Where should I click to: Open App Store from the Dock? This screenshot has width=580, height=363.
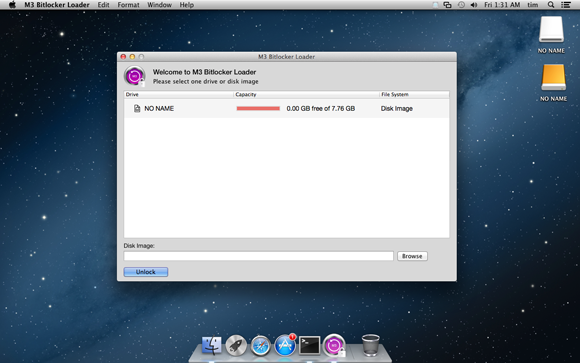[285, 345]
